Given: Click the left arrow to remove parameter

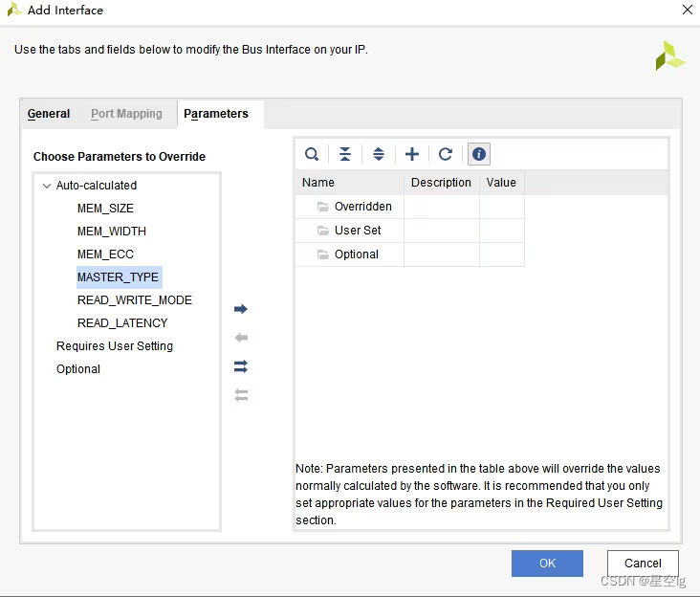Looking at the screenshot, I should (241, 338).
